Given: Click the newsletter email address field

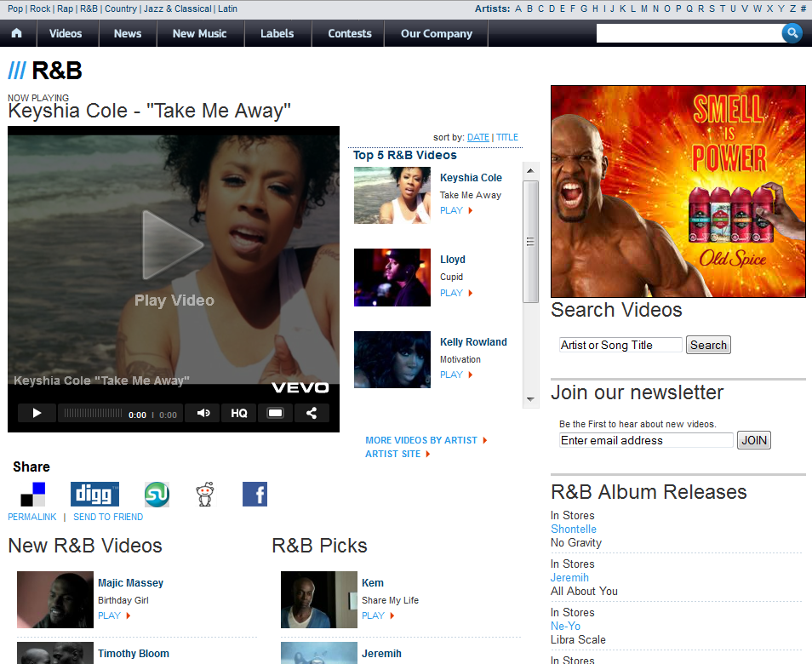Looking at the screenshot, I should pyautogui.click(x=646, y=440).
